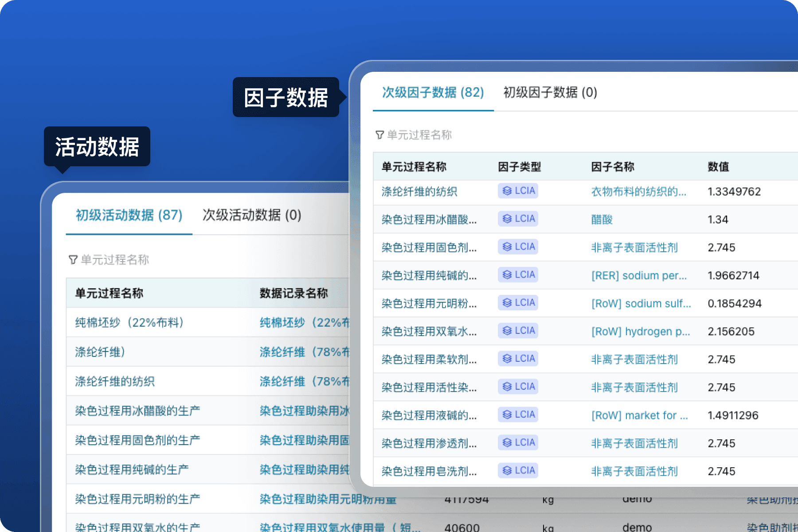Screen dimensions: 798x532
Task: Click the 单元过程名称 filter field in factor panel
Action: 419,135
